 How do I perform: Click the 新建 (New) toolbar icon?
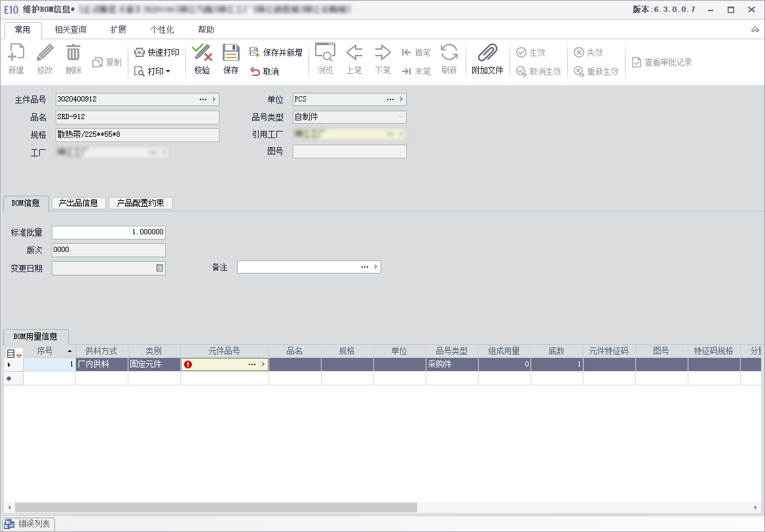(16, 58)
